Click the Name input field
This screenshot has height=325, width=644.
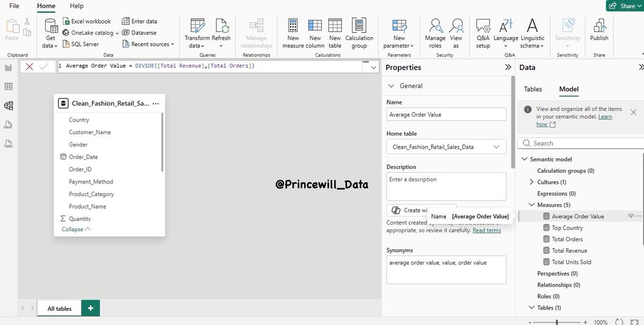pyautogui.click(x=446, y=114)
